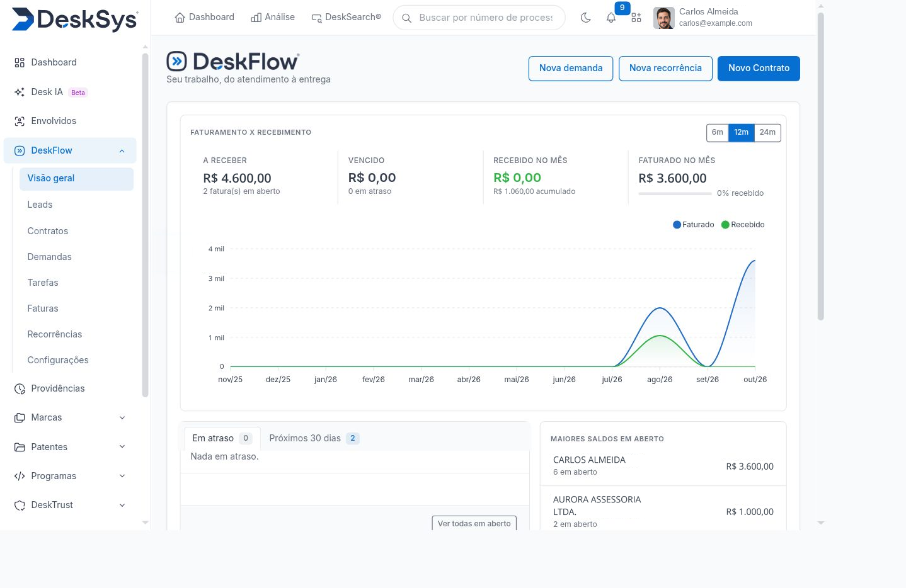
Task: Expand the Patentes sidebar menu
Action: pos(122,447)
